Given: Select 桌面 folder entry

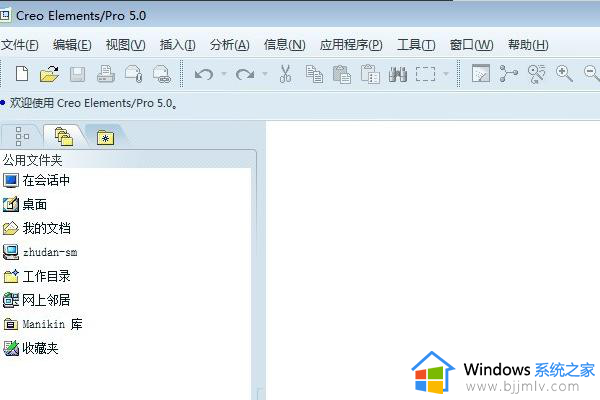Looking at the screenshot, I should point(25,204).
